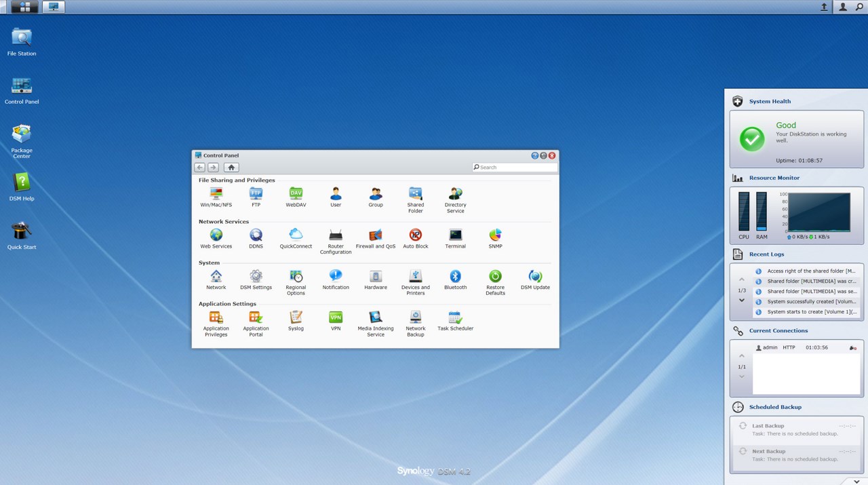Open Control Panel window help button
The height and width of the screenshot is (485, 868).
534,155
